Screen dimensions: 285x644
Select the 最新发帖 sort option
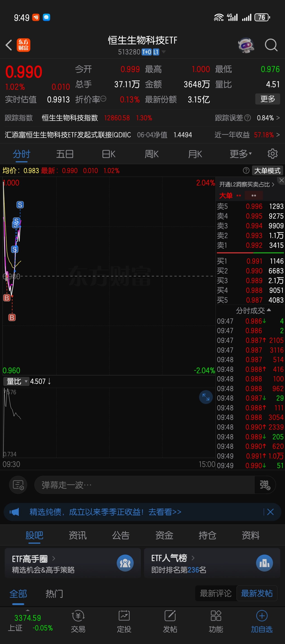click(x=256, y=593)
